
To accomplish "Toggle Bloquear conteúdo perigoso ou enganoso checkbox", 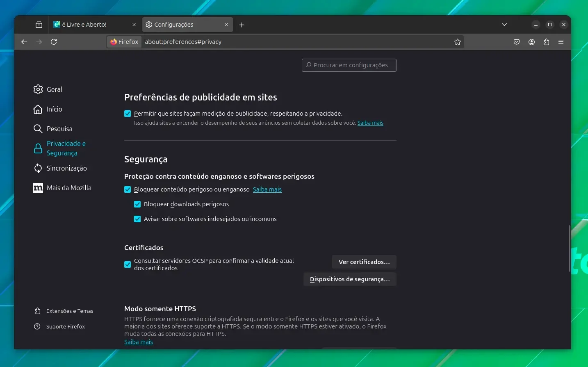I will [x=128, y=189].
